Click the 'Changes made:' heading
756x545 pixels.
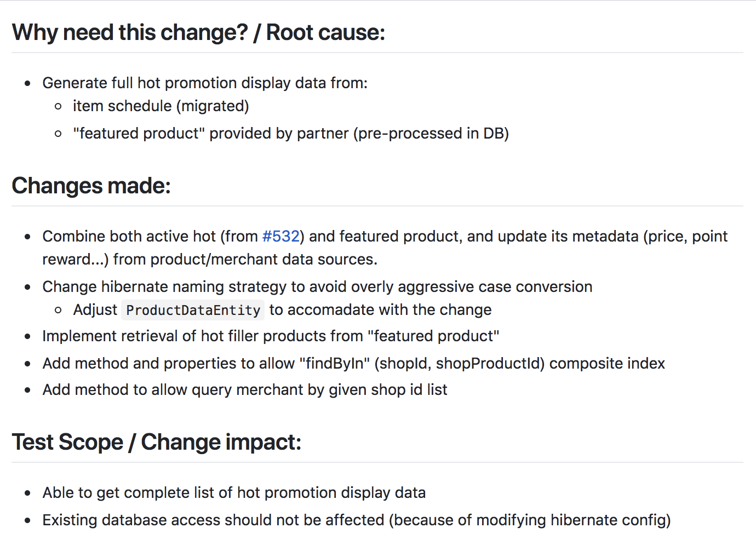tap(91, 186)
